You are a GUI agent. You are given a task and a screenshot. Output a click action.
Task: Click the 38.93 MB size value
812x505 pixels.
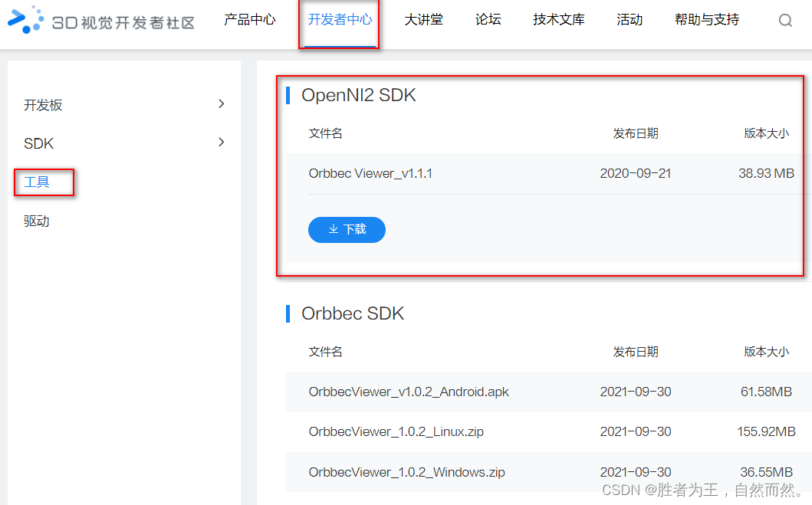pyautogui.click(x=766, y=173)
